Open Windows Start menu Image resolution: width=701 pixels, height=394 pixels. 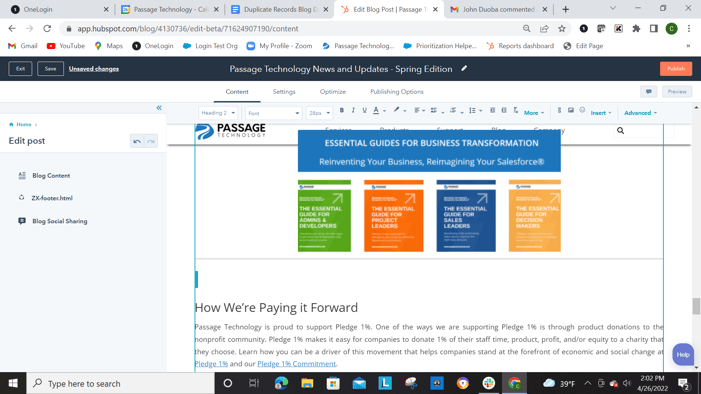click(13, 383)
